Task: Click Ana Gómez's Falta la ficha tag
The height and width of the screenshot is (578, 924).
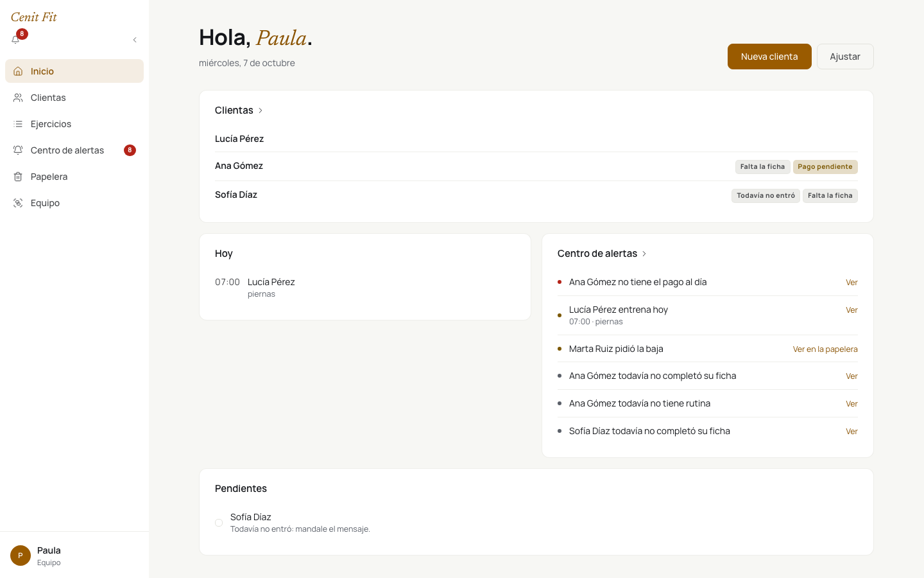Action: tap(762, 167)
